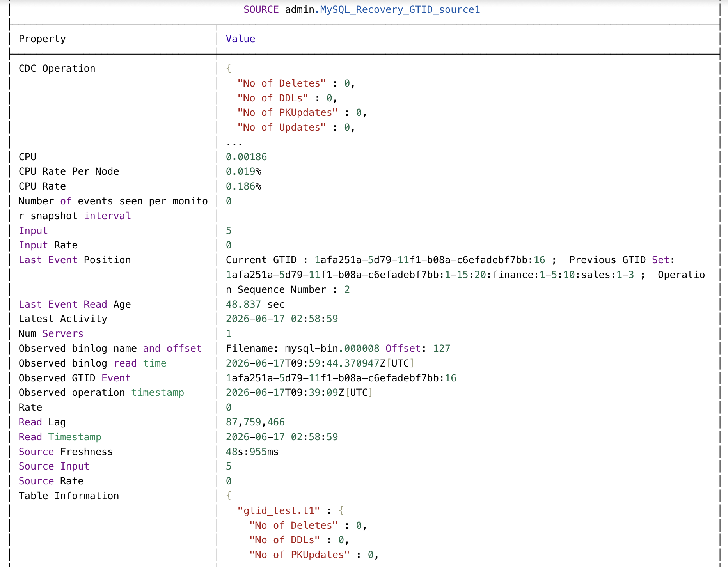
Task: Click "No of DDLs" under gtid_test.t1
Action: pos(284,540)
